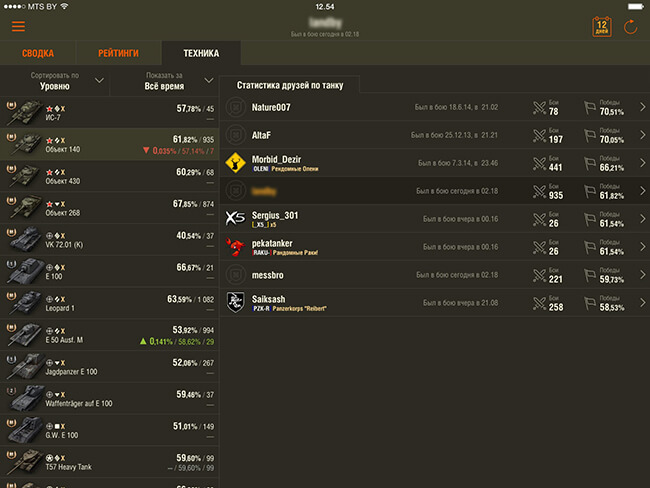Tap the 0,141% / 58,62% / 29 change
Image resolution: width=650 pixels, height=488 pixels.
pyautogui.click(x=177, y=342)
